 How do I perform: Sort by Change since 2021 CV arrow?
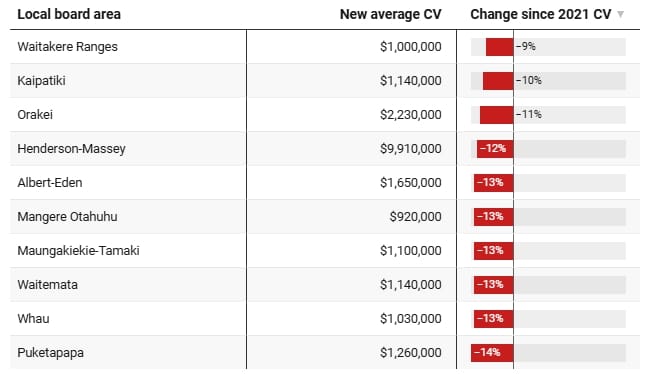620,14
